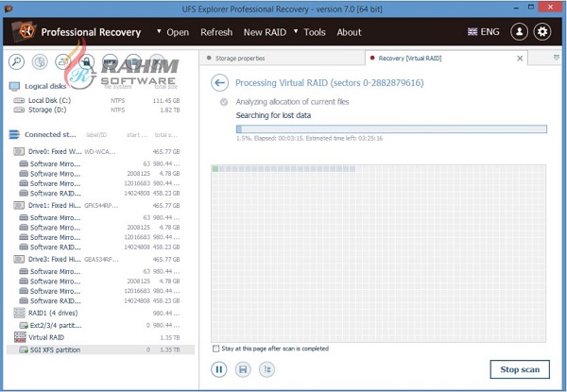The height and width of the screenshot is (392, 567).
Task: Click the 'Logical disks' heading
Action: [45, 86]
